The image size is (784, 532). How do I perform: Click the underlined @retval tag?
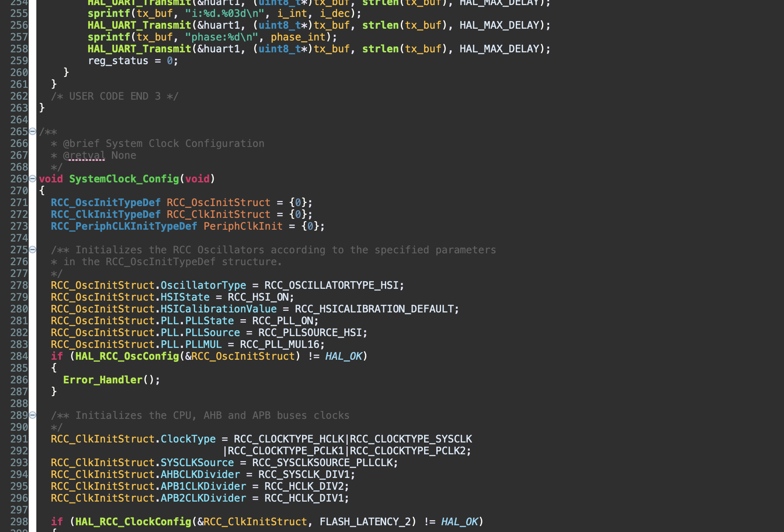[84, 155]
